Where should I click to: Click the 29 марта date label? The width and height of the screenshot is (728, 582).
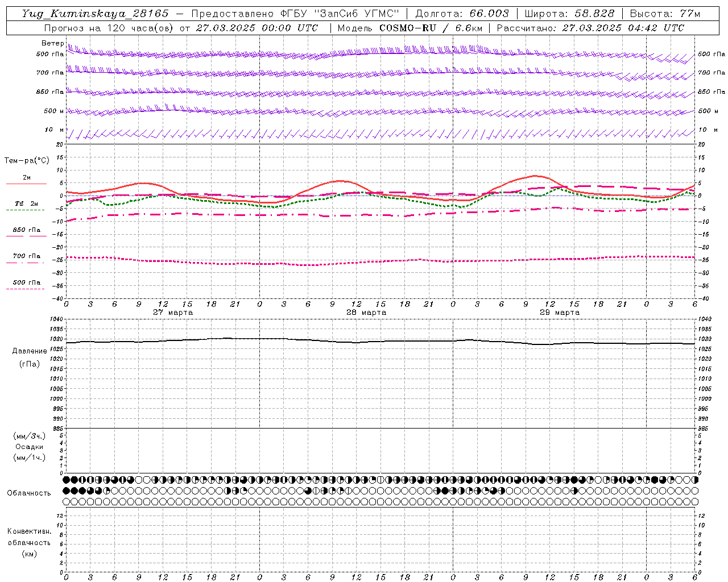[x=560, y=312]
